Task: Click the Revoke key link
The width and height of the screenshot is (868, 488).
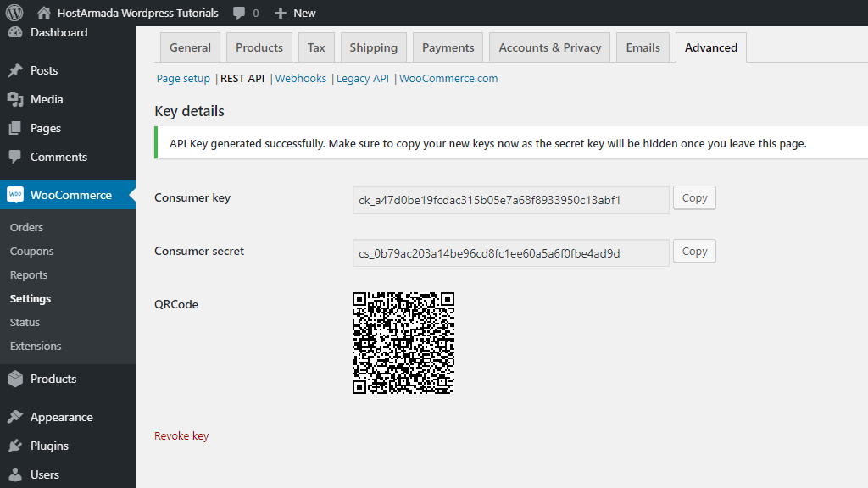Action: (181, 435)
